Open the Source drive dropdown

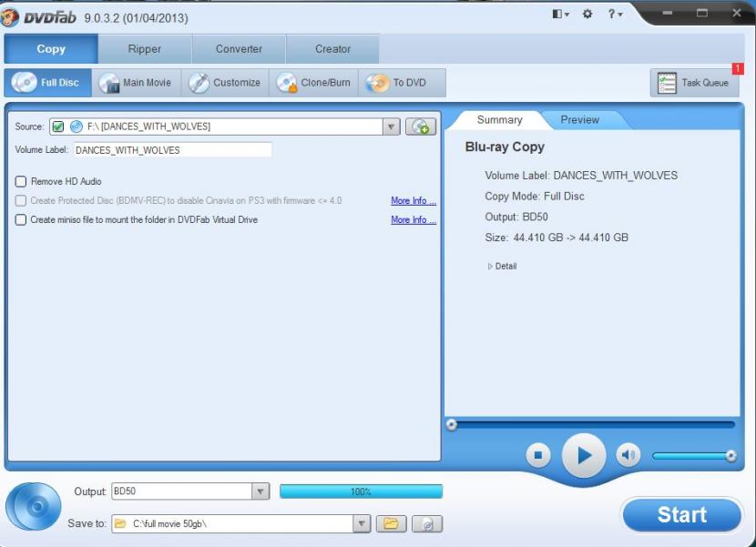coord(391,127)
